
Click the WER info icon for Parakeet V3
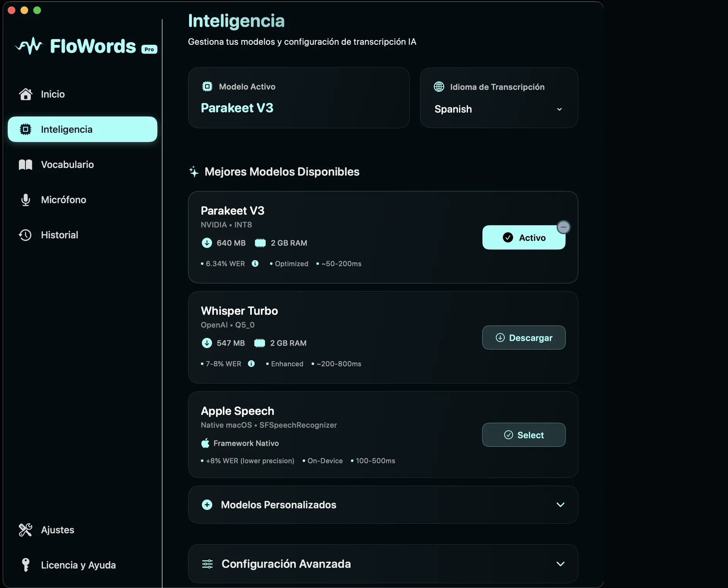pyautogui.click(x=255, y=264)
